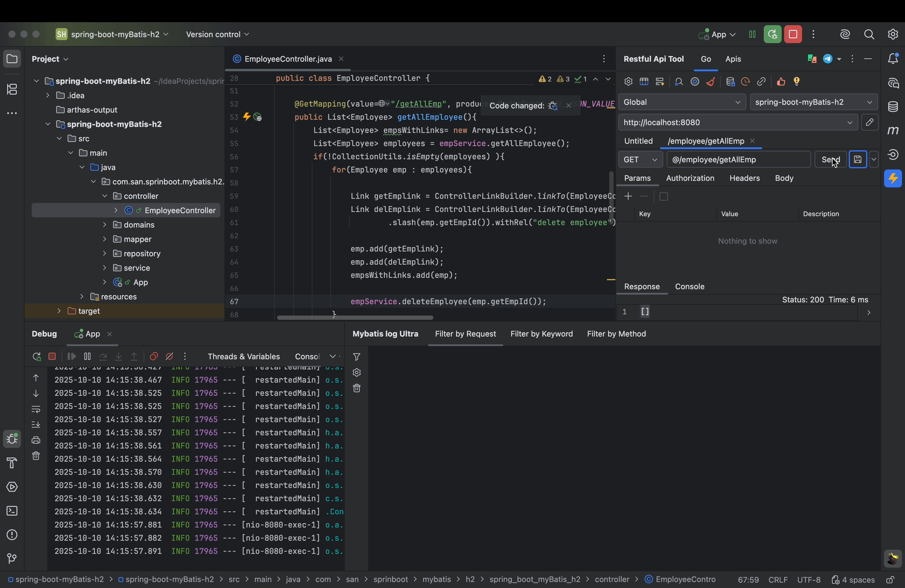Click the Restful Api Tool lightning sidebar icon

[893, 178]
